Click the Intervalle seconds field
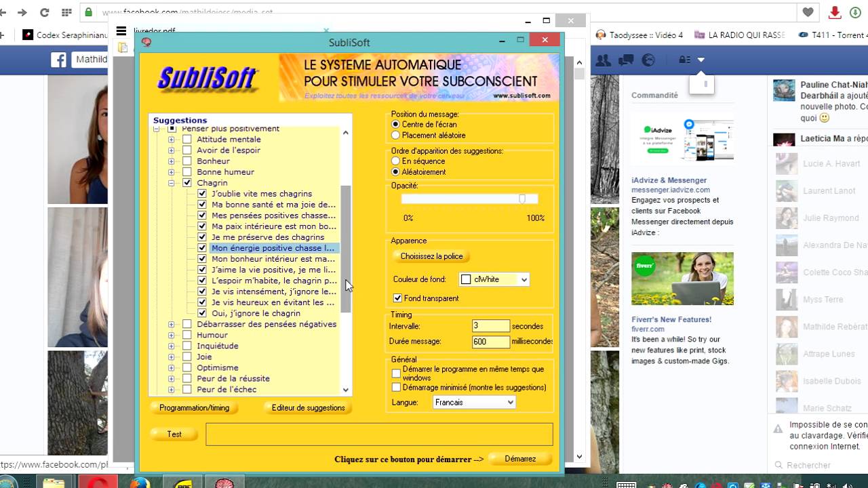Image resolution: width=868 pixels, height=488 pixels. (x=491, y=326)
